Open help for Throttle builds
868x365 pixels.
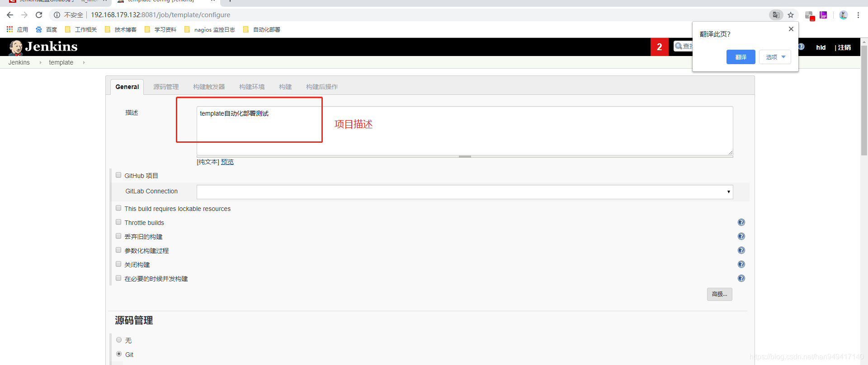741,222
